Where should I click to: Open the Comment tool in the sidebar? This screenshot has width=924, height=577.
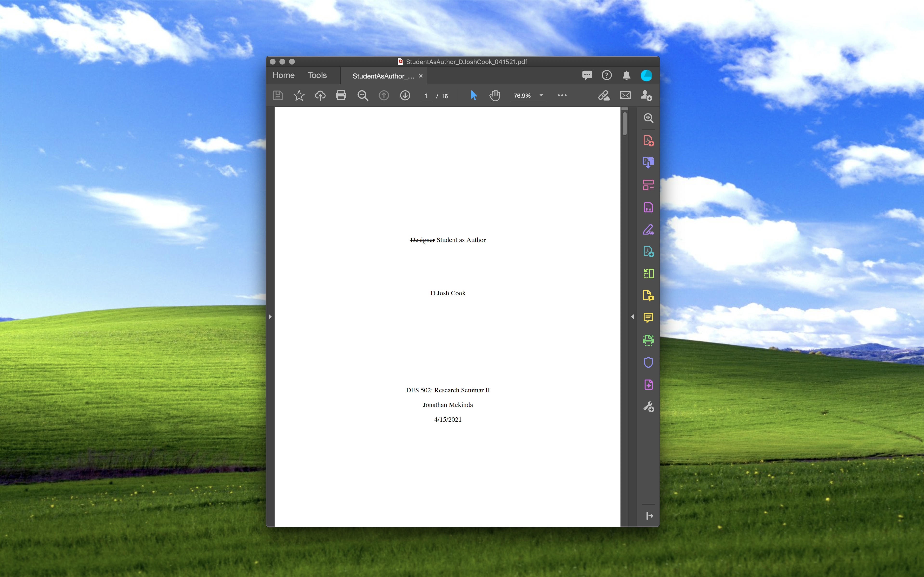[x=648, y=317]
